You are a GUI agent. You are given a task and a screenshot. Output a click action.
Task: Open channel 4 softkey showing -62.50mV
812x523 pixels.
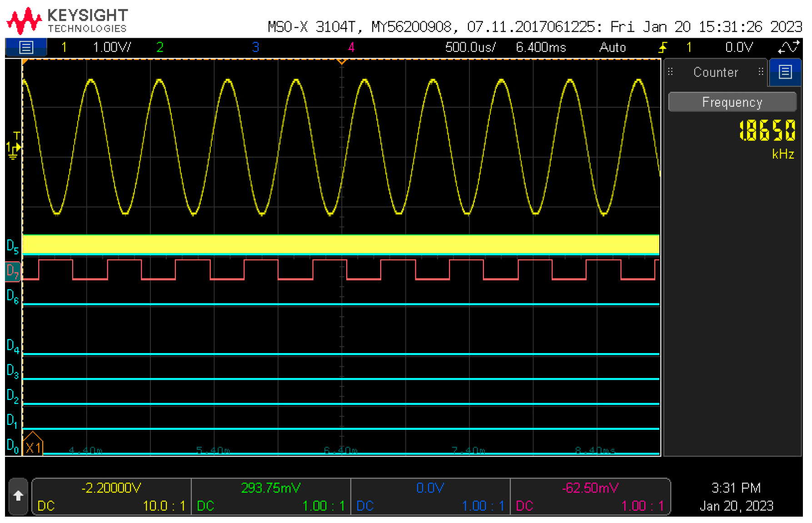click(590, 497)
